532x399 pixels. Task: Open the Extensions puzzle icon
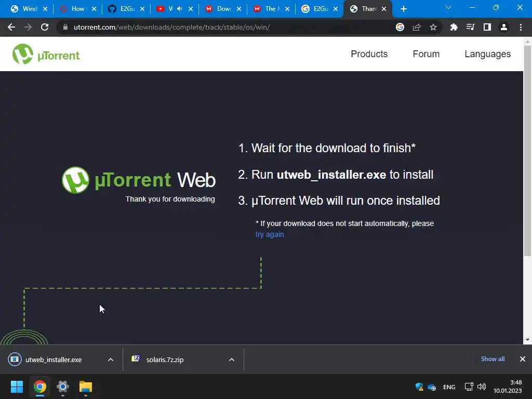pos(454,27)
